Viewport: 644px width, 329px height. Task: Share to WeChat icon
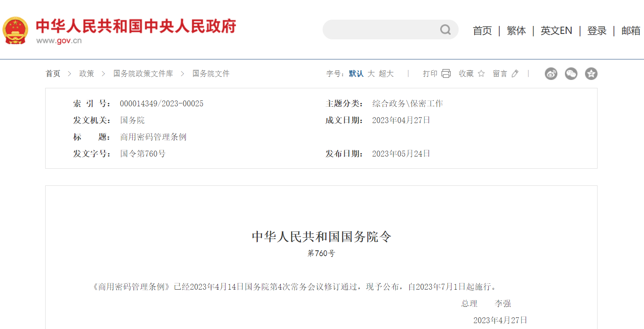[571, 74]
